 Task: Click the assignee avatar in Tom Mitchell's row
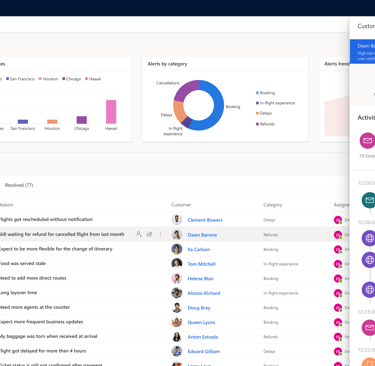(x=338, y=264)
